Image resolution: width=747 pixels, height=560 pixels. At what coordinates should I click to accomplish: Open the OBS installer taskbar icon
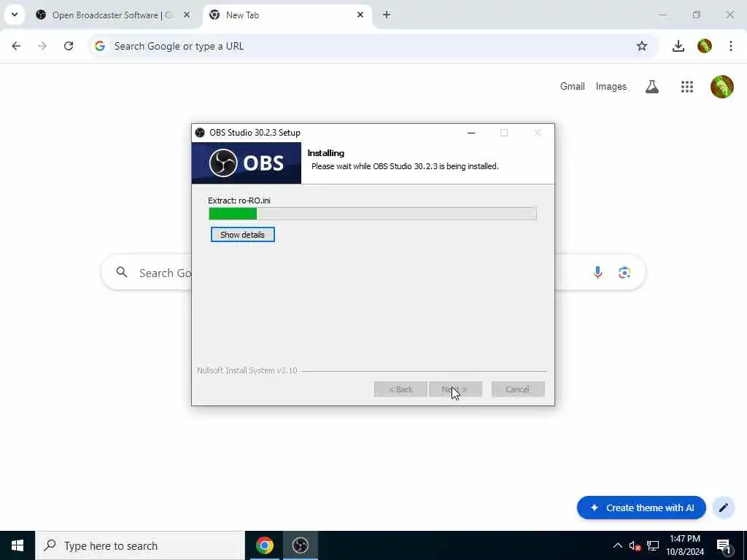pyautogui.click(x=300, y=545)
